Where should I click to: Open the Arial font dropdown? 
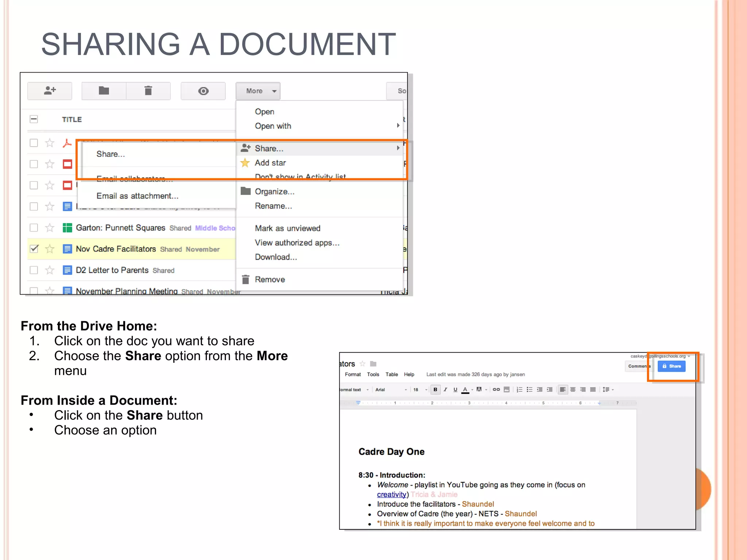click(x=391, y=389)
